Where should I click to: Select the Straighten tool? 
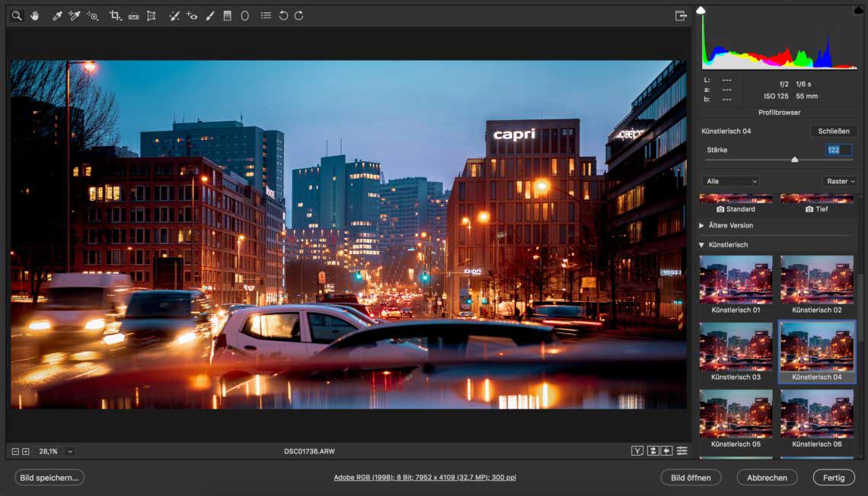pos(133,15)
